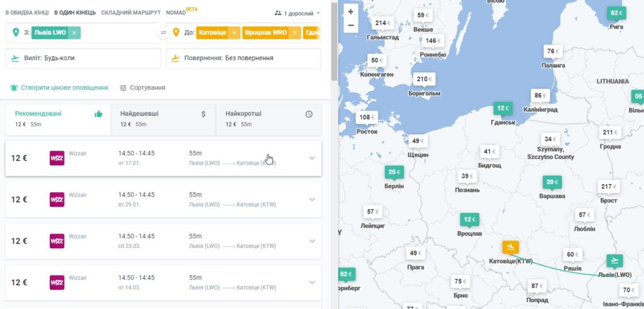
Task: Click the Львів(LWO) departure marker on map
Action: [x=614, y=261]
